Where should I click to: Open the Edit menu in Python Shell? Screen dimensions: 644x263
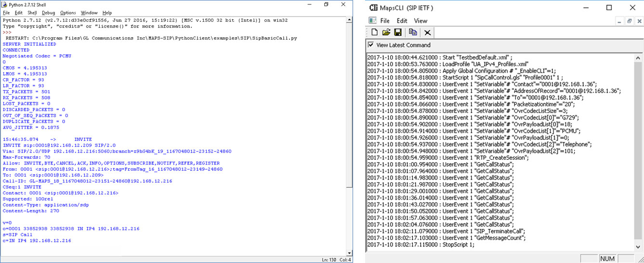click(18, 13)
